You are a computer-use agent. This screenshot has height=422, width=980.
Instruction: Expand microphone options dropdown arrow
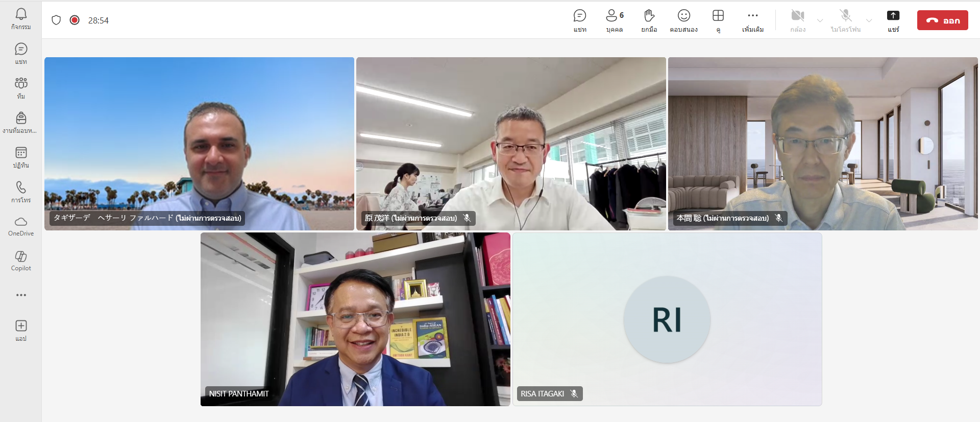[869, 20]
